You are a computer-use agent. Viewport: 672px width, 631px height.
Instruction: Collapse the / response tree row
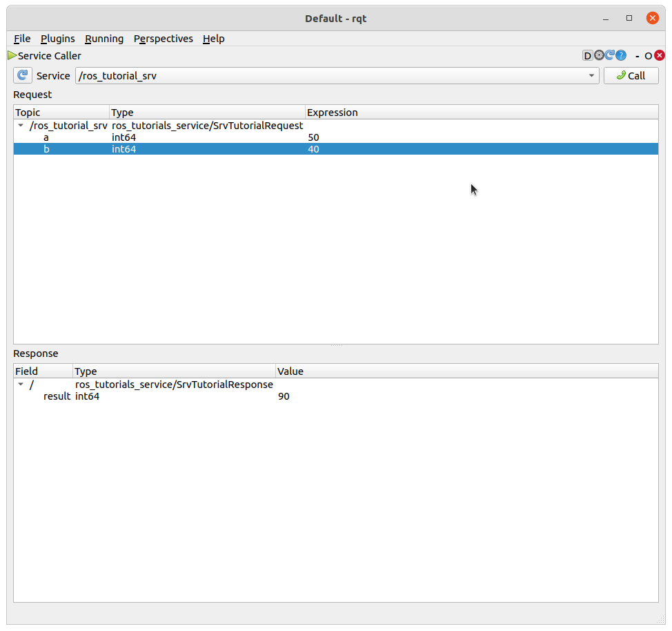point(21,384)
